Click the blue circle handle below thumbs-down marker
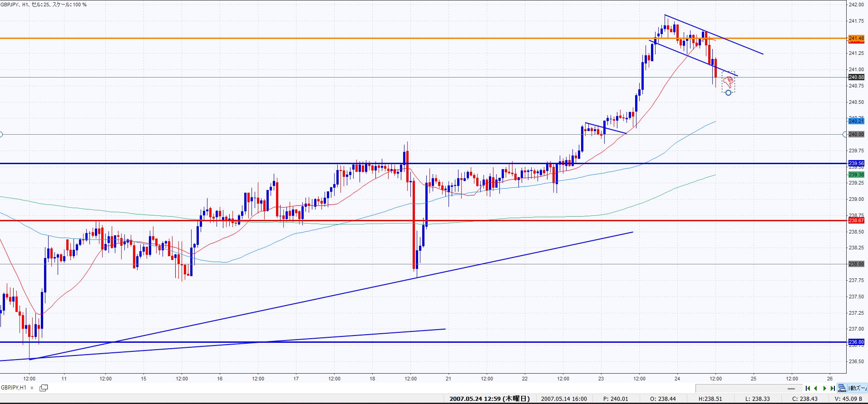The height and width of the screenshot is (404, 868). point(728,92)
